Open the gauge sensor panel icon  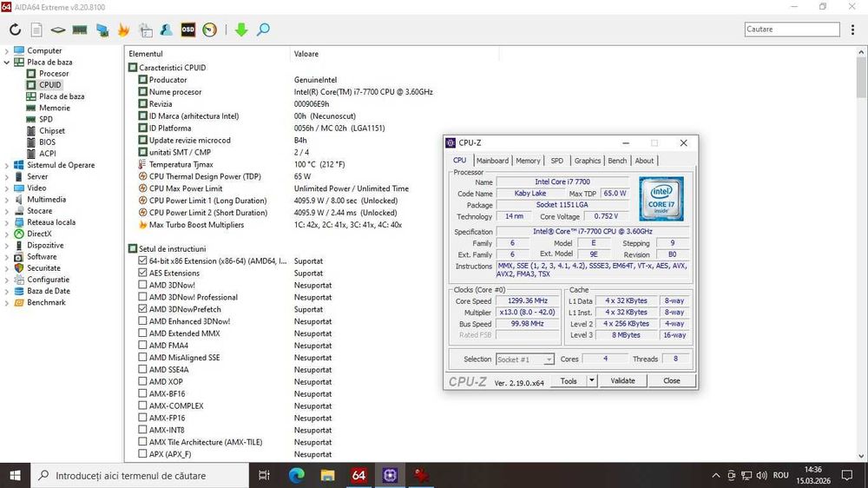(x=210, y=30)
